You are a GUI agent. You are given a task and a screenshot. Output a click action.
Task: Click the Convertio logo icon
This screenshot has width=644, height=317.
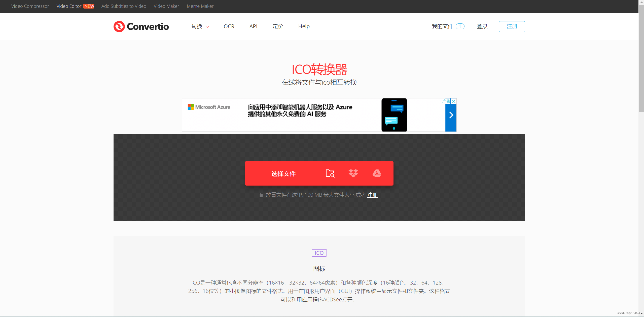point(119,26)
